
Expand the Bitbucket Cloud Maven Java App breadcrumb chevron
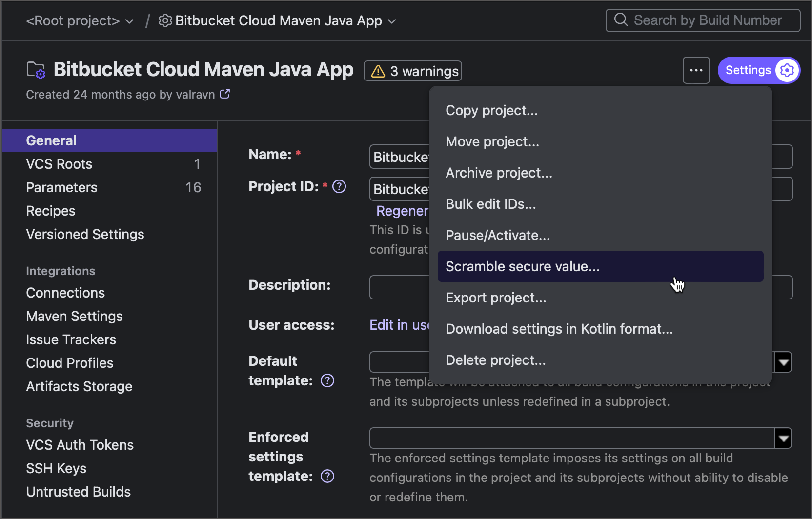click(x=392, y=21)
